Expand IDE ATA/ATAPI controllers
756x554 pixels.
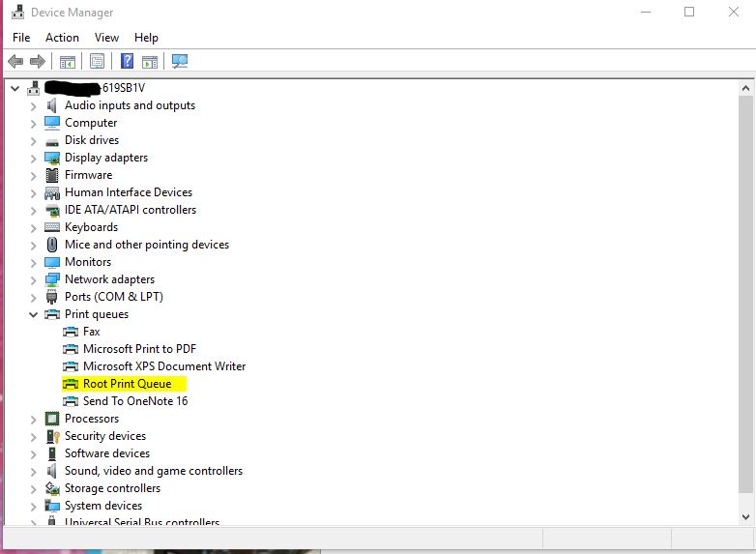coord(33,210)
